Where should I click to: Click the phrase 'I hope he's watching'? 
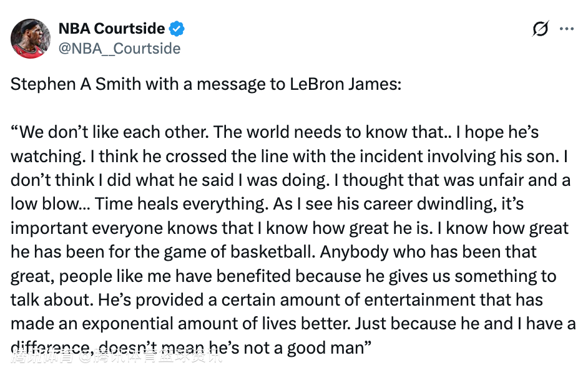pyautogui.click(x=497, y=132)
